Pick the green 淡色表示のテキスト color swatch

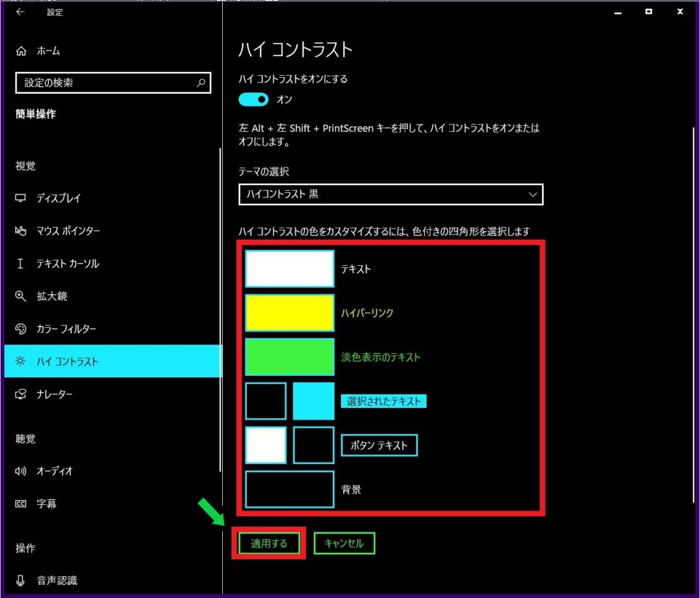click(289, 357)
